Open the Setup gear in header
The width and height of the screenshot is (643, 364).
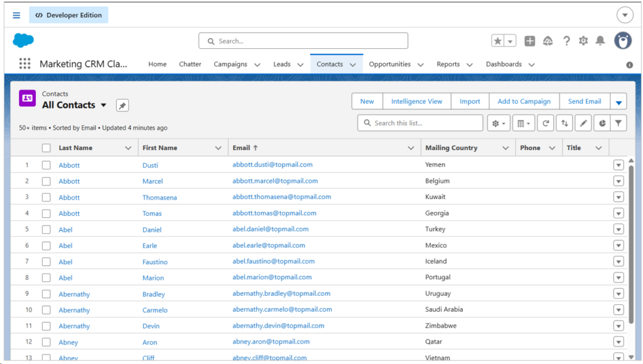click(x=583, y=41)
